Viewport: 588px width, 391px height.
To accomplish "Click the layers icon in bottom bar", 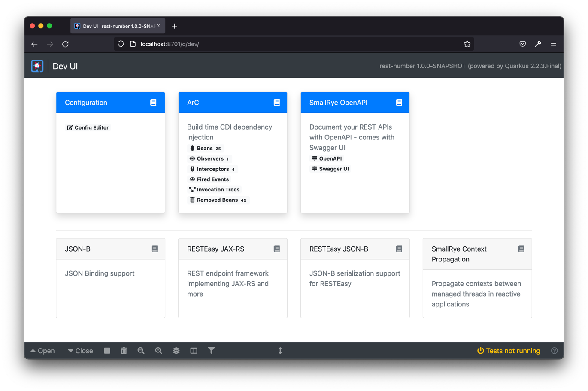I will (176, 351).
